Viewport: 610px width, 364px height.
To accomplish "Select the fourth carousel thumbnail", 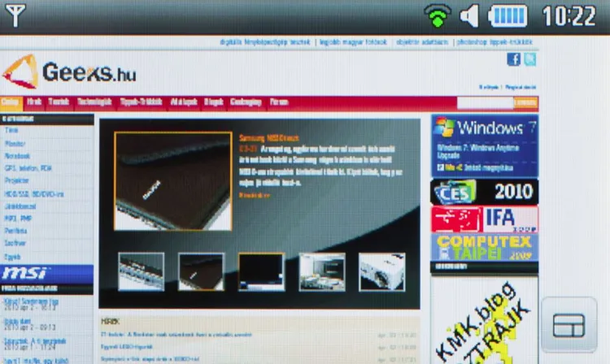I will tap(322, 271).
